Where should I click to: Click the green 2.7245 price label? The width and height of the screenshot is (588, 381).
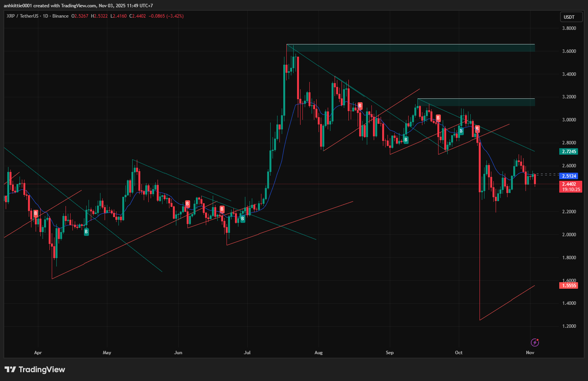pyautogui.click(x=569, y=152)
